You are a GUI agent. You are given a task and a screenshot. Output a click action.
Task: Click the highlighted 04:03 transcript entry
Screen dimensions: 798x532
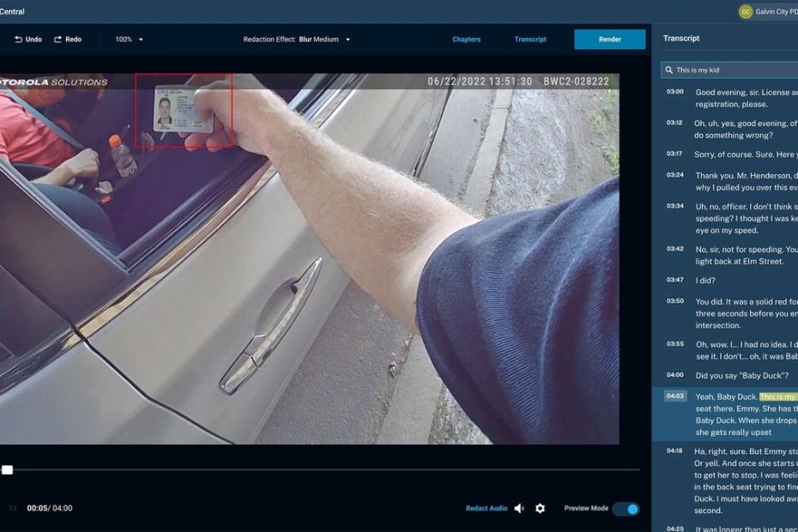(x=725, y=414)
